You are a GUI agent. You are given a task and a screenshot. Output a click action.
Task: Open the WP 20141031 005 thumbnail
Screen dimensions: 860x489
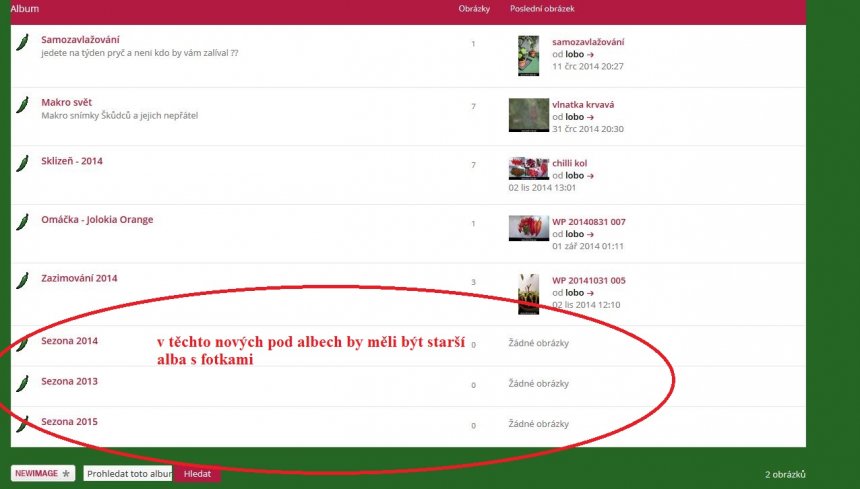click(x=528, y=294)
